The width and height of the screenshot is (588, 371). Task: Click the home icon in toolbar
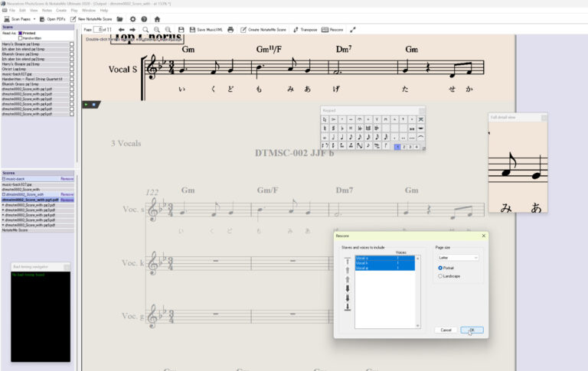pyautogui.click(x=157, y=19)
